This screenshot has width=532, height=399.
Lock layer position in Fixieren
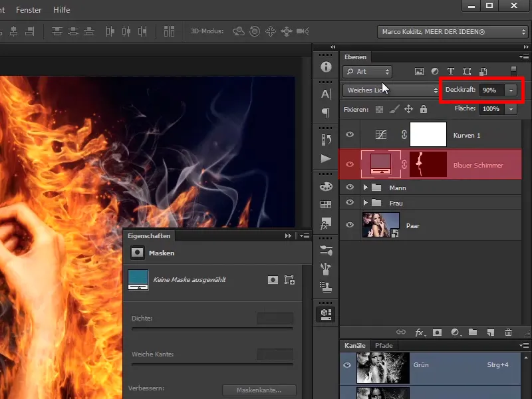point(408,109)
